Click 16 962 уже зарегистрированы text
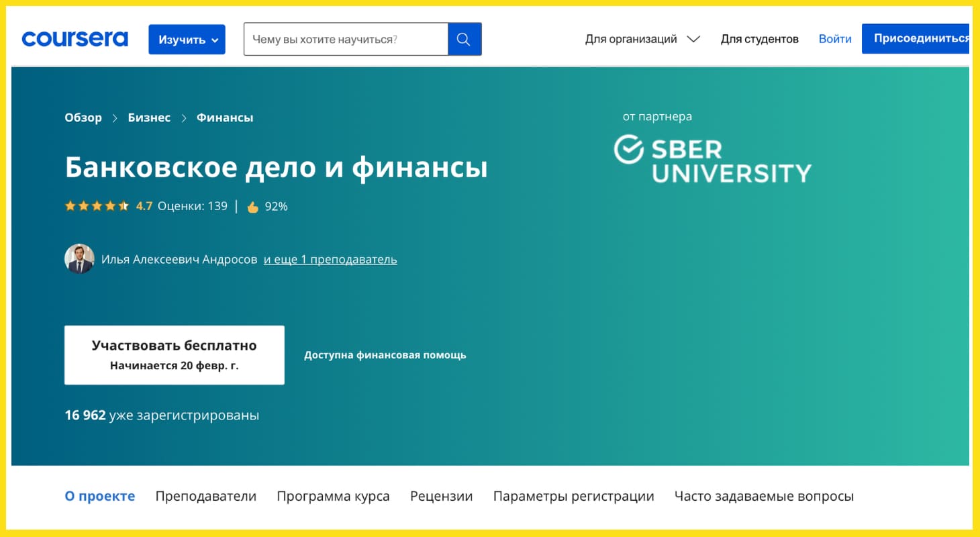 (x=162, y=416)
